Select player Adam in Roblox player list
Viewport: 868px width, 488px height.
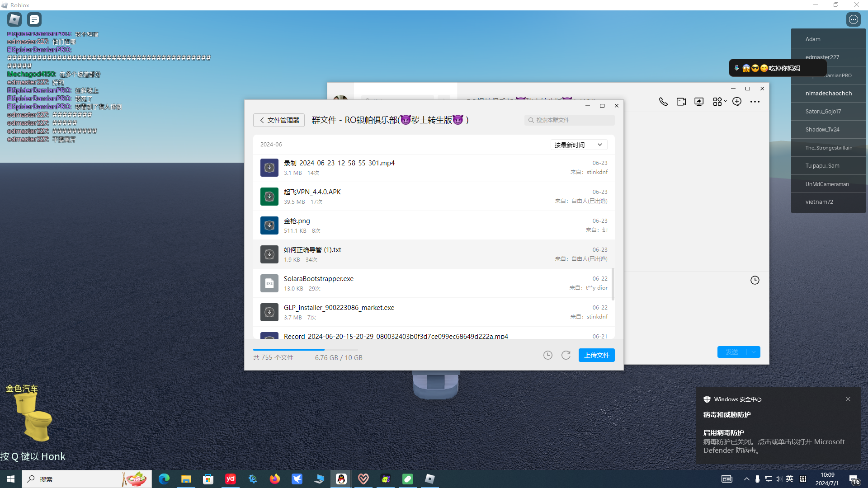pyautogui.click(x=828, y=39)
